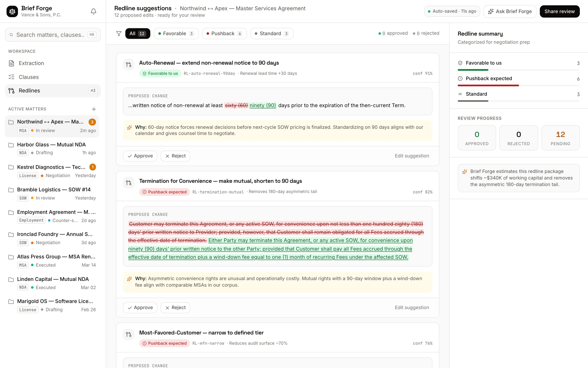Approve the Termination for Convenience suggestion
The width and height of the screenshot is (588, 368).
click(x=140, y=308)
